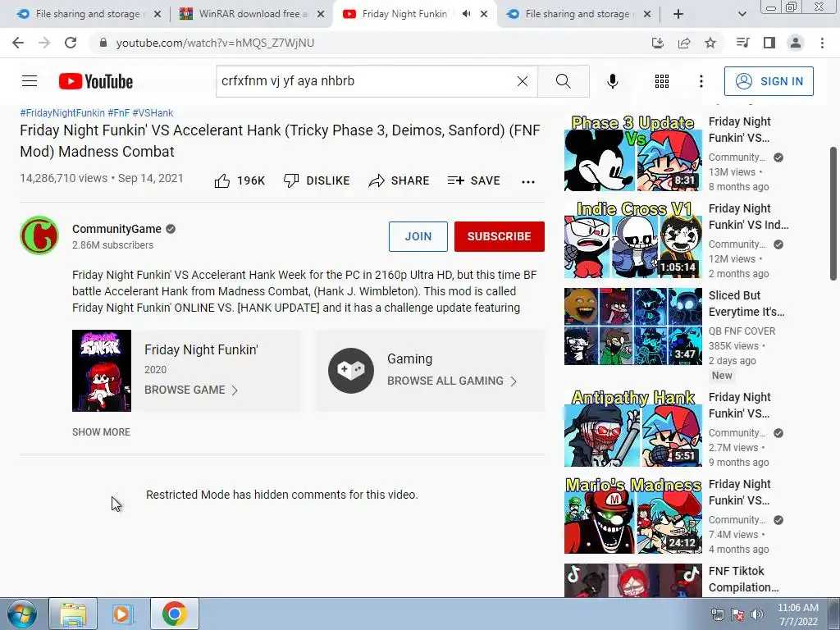Launch media player from taskbar
The width and height of the screenshot is (840, 630).
point(123,614)
